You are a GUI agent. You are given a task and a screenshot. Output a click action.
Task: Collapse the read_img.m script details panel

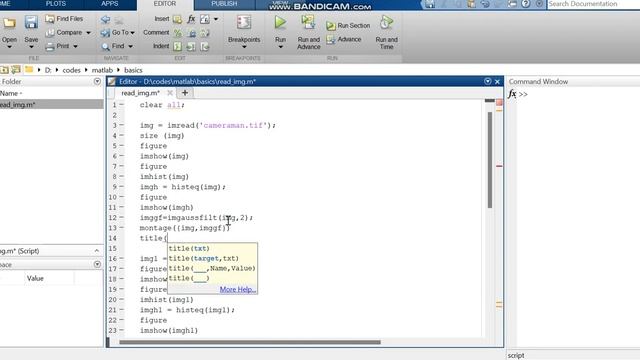point(97,251)
